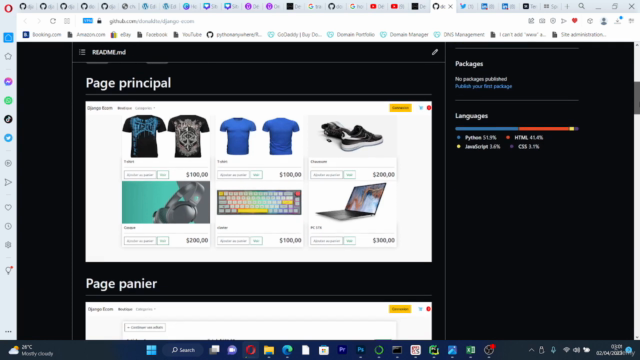This screenshot has height=360, width=640.
Task: Open the Player icon in sidebar
Action: pyautogui.click(x=8, y=163)
